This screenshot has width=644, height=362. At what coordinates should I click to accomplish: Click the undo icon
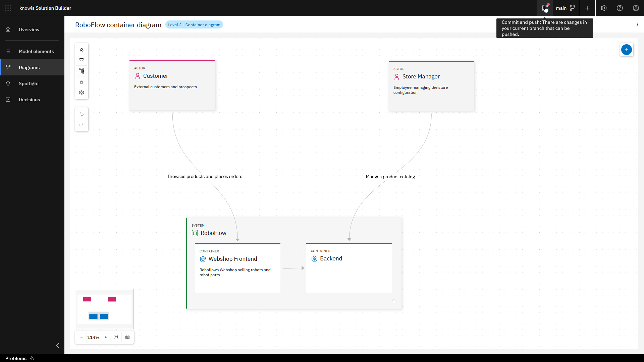pyautogui.click(x=82, y=114)
